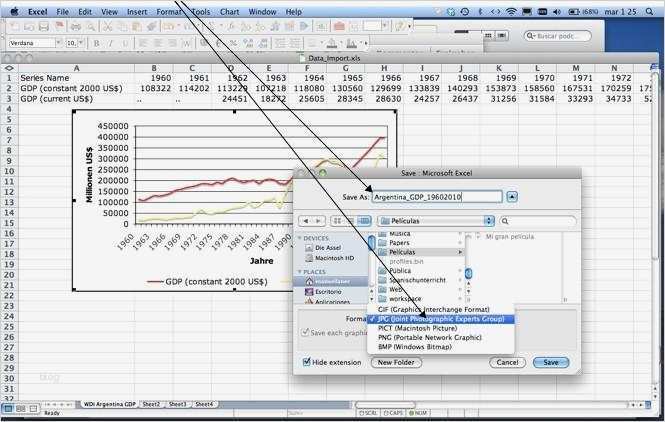Click the Print icon in the toolbar
The width and height of the screenshot is (665, 422).
pos(76,27)
